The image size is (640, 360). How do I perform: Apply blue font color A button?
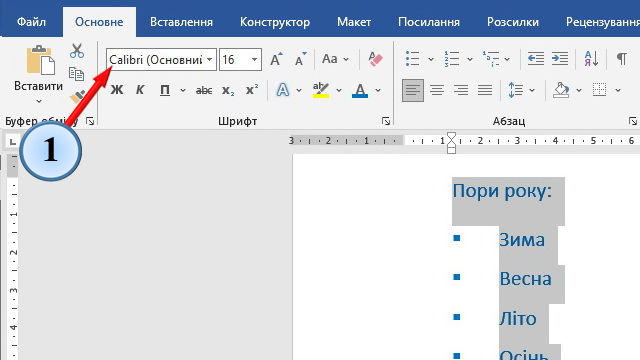(x=360, y=90)
